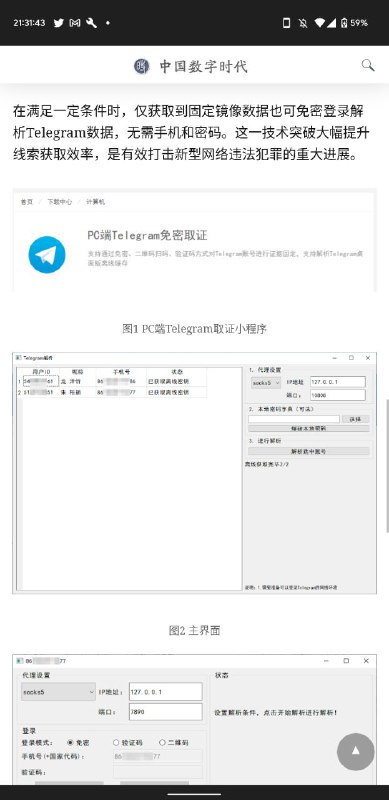Viewport: 389px width, 800px height.
Task: Tap the blue Telegram paper-plane logo
Action: coord(47,254)
